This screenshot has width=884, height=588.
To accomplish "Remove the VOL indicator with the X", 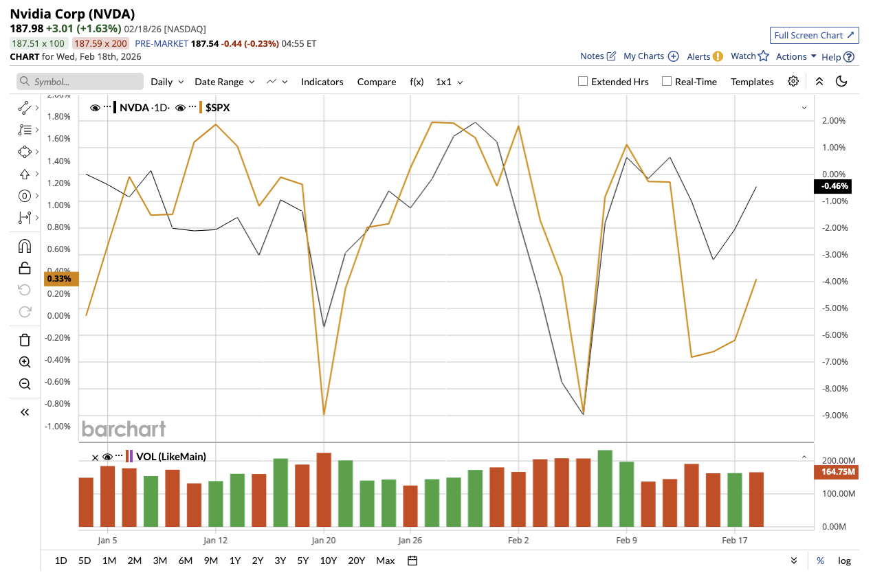I will pyautogui.click(x=95, y=457).
